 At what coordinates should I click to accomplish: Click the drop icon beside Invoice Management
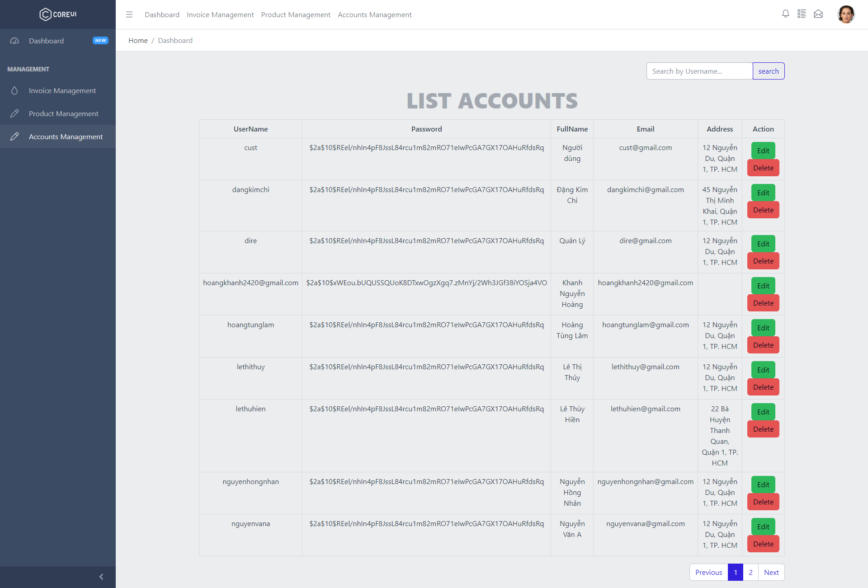pos(14,90)
